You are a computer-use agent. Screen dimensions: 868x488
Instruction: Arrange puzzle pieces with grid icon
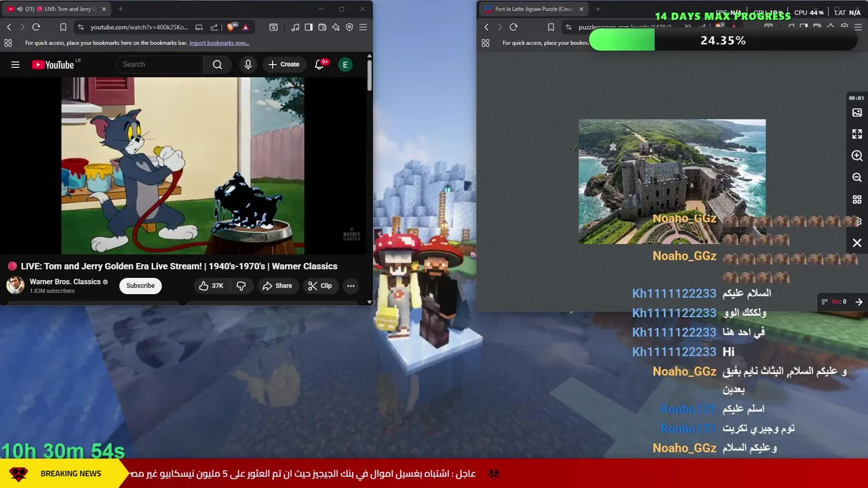(857, 200)
